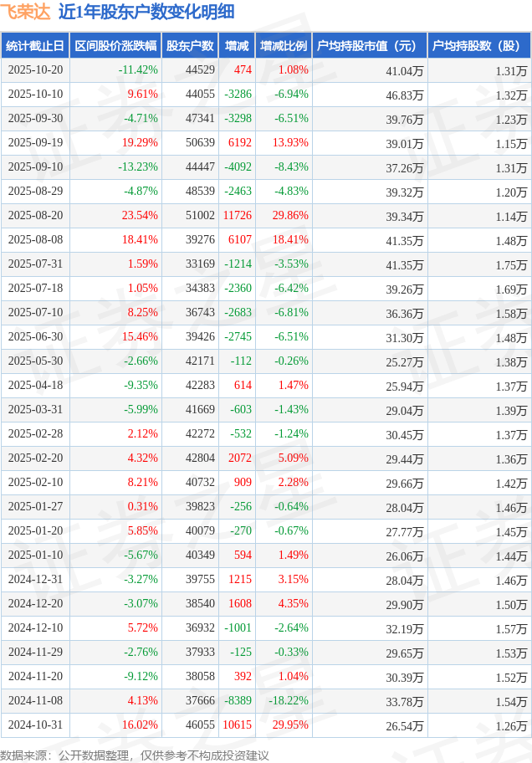Viewport: 532px width, 763px height.
Task: Click the 户均持股市值（元） column header
Action: 369,46
